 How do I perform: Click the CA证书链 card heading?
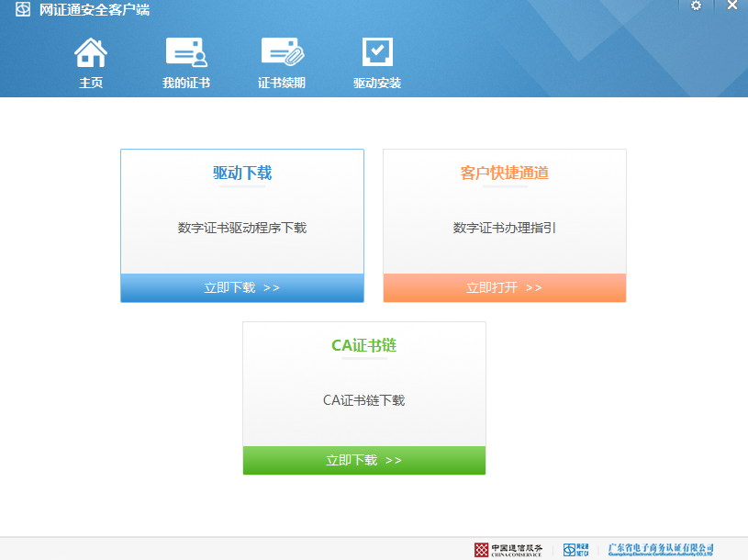(x=363, y=345)
